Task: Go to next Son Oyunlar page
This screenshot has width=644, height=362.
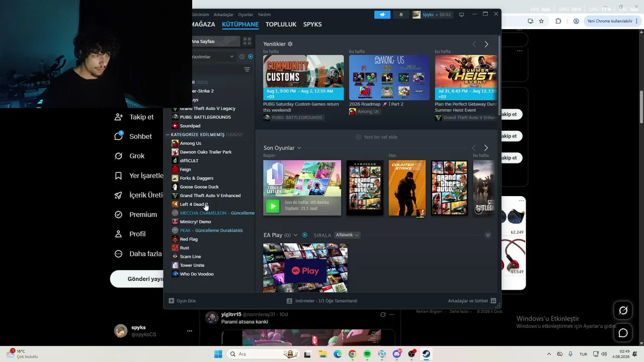Action: [x=486, y=148]
